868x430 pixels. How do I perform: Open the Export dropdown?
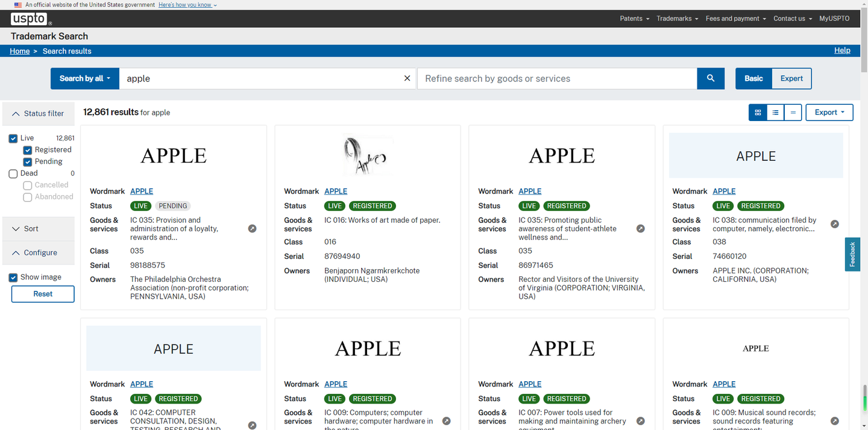click(x=829, y=112)
